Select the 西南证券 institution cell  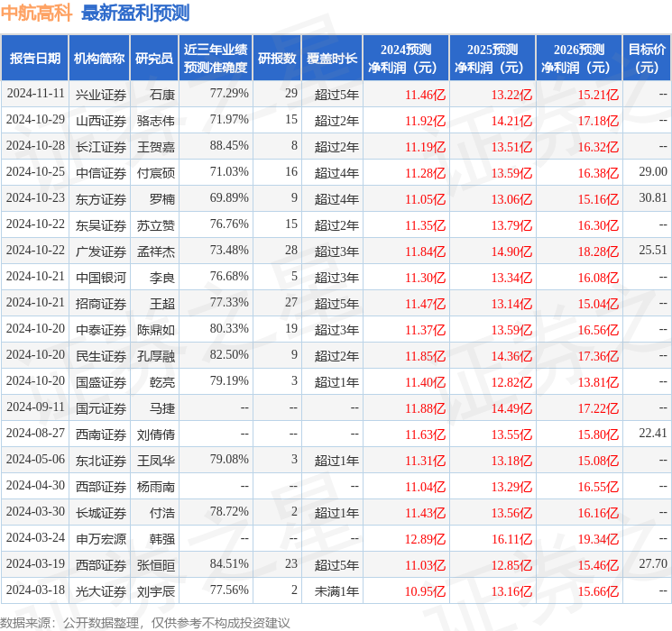(101, 434)
